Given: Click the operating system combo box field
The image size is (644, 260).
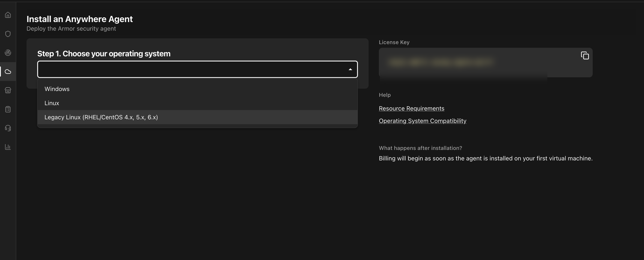Looking at the screenshot, I should (x=198, y=69).
